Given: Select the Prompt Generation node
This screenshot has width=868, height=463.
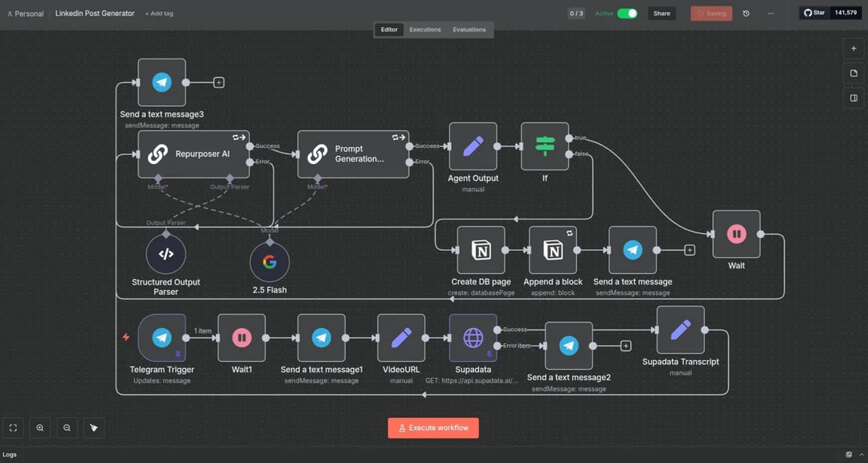Looking at the screenshot, I should pyautogui.click(x=353, y=154).
